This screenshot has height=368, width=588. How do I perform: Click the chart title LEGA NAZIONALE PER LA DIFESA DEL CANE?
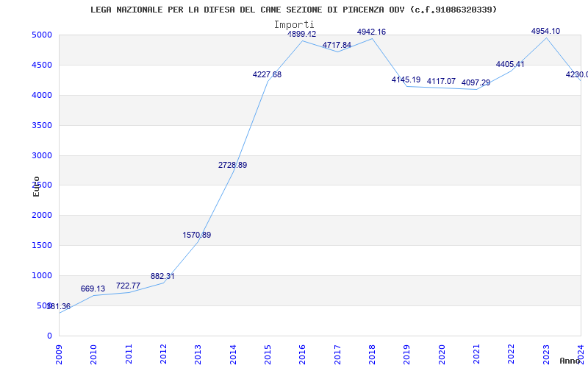pyautogui.click(x=293, y=10)
